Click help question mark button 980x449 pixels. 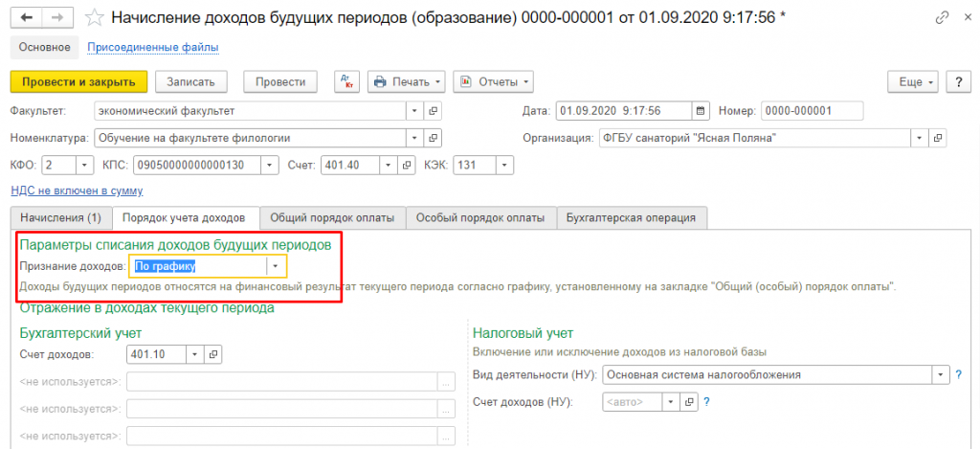click(x=958, y=82)
